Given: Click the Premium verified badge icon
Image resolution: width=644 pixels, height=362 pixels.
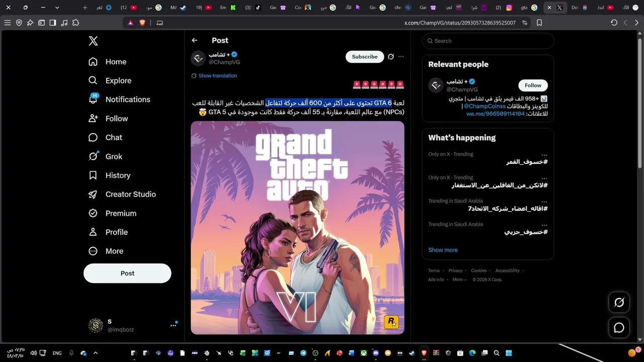Looking at the screenshot, I should click(93, 213).
